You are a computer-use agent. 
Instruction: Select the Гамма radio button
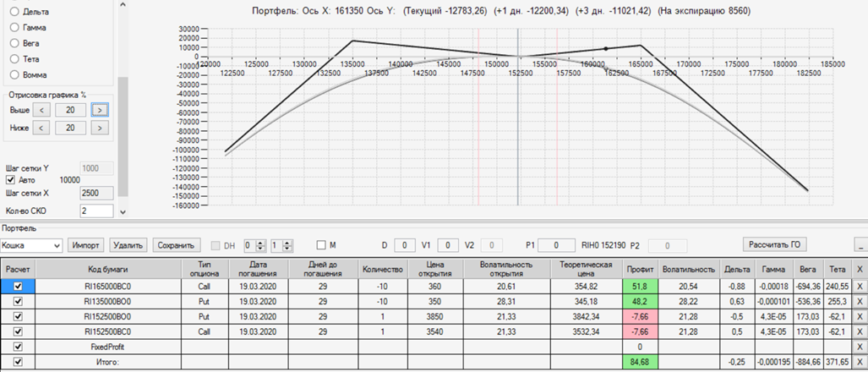pyautogui.click(x=14, y=27)
